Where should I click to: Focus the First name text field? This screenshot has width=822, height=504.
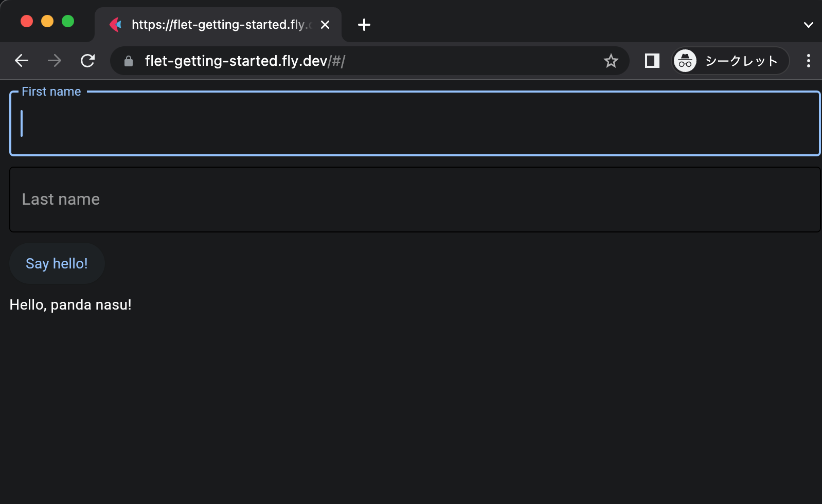point(415,124)
